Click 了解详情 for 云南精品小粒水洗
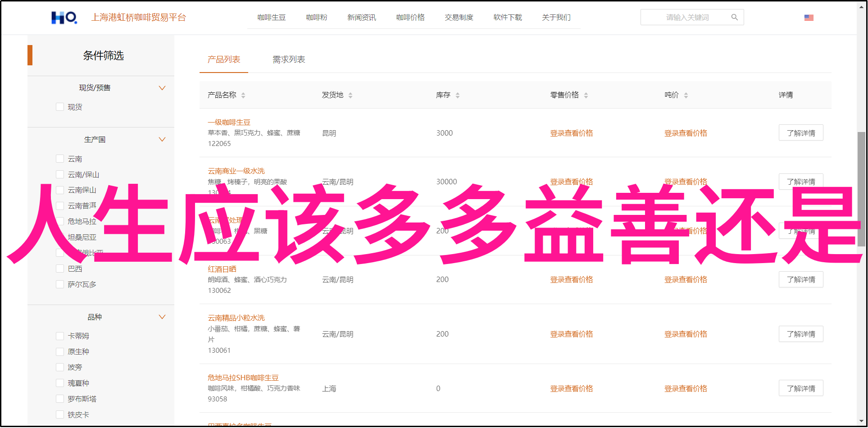The image size is (868, 428). click(801, 334)
